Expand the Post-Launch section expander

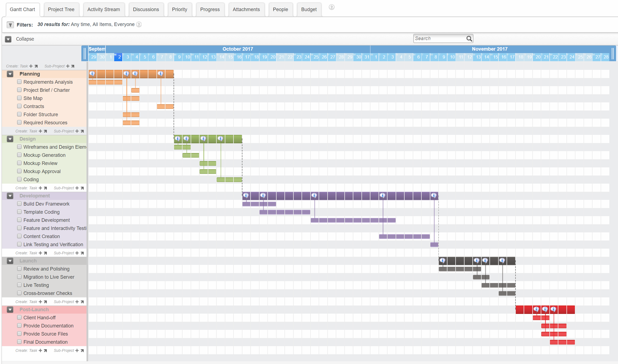pos(10,309)
